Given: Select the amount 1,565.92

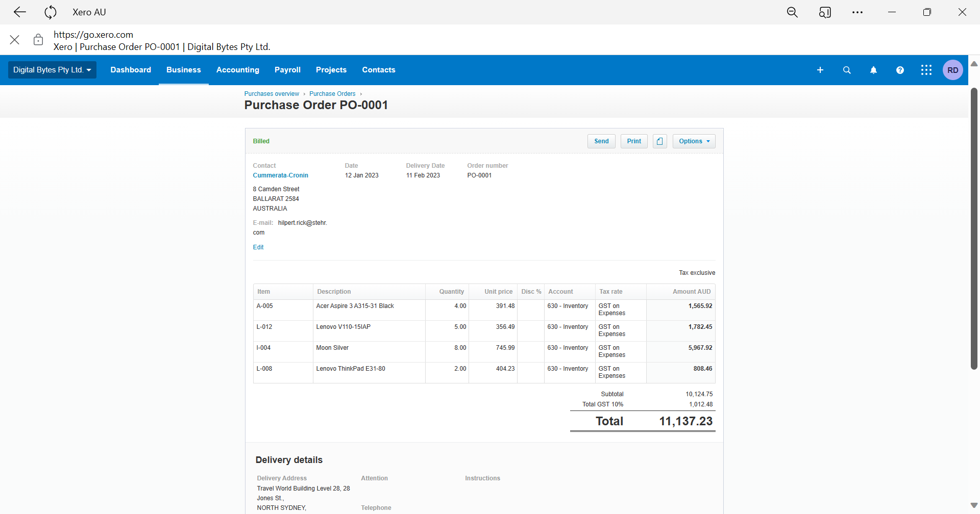Looking at the screenshot, I should [700, 306].
